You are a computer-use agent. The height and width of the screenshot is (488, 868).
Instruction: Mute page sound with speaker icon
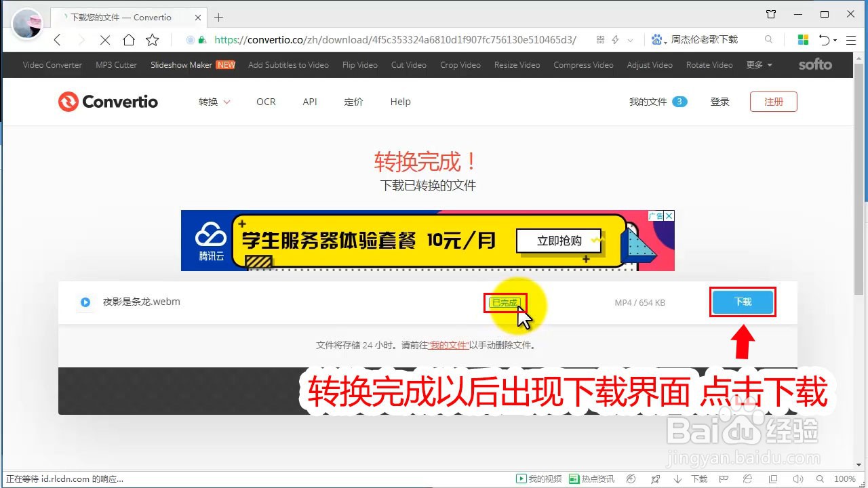[x=797, y=479]
